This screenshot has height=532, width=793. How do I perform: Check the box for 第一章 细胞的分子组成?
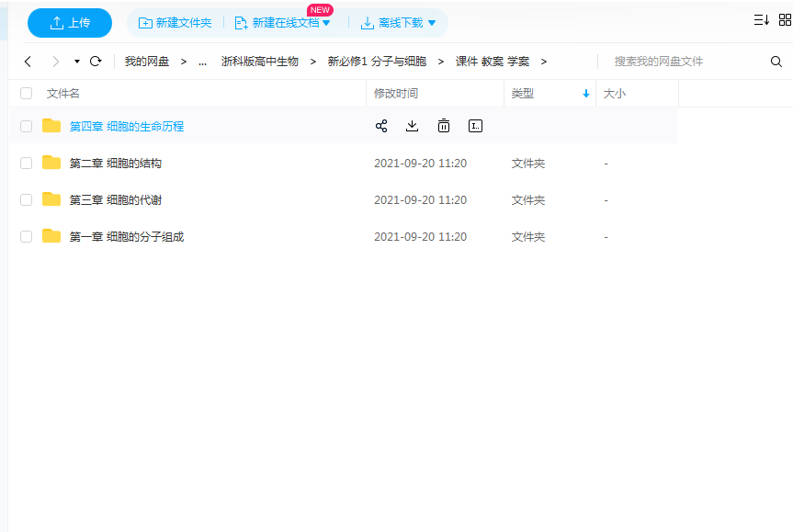(x=27, y=237)
